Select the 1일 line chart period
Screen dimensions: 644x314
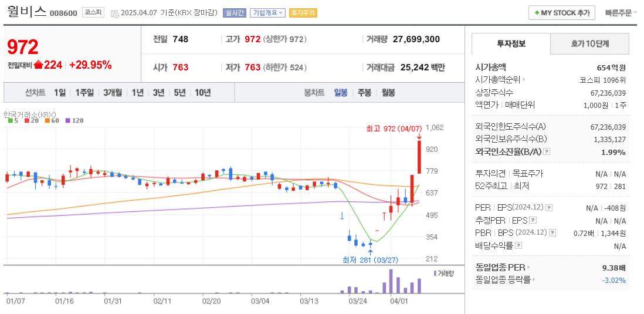pos(60,93)
